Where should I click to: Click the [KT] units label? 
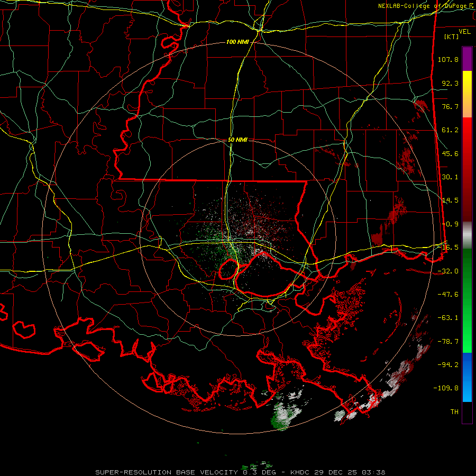coord(452,36)
